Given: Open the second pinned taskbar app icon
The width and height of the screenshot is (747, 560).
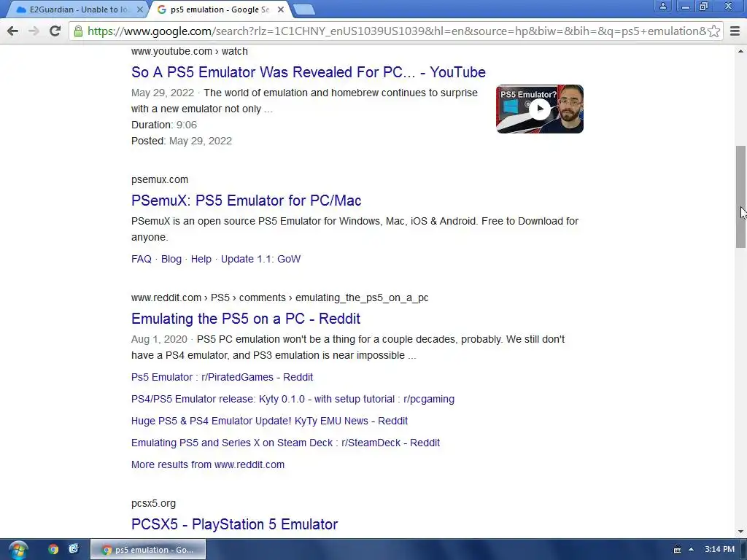Looking at the screenshot, I should coord(74,550).
